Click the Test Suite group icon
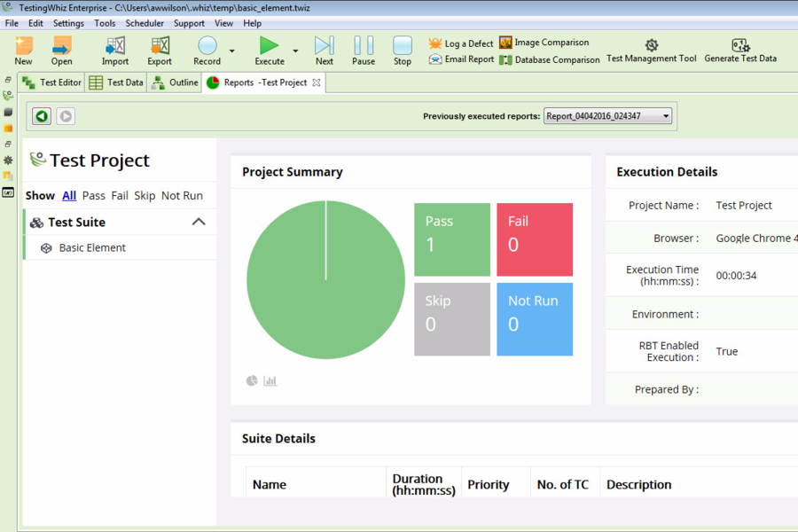This screenshot has width=798, height=532. tap(36, 223)
